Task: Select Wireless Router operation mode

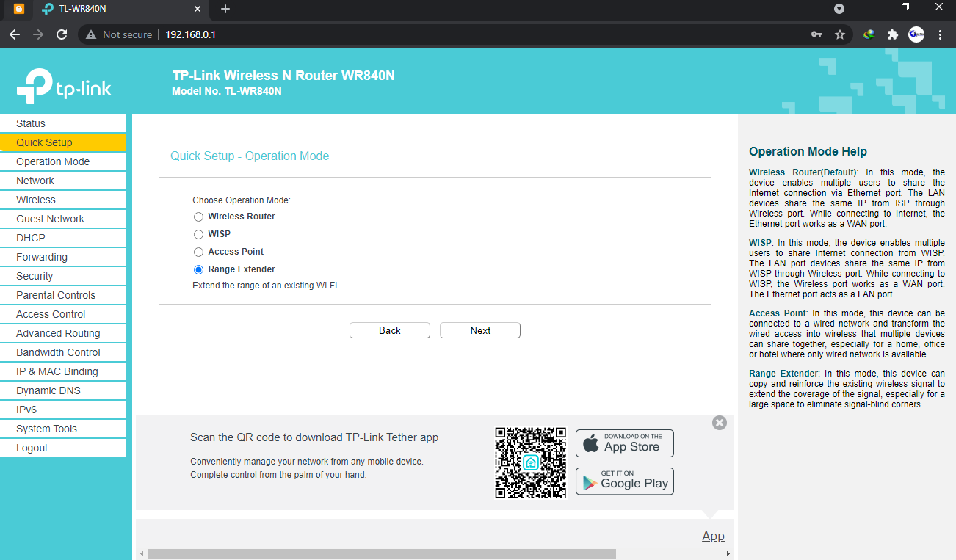Action: (198, 217)
